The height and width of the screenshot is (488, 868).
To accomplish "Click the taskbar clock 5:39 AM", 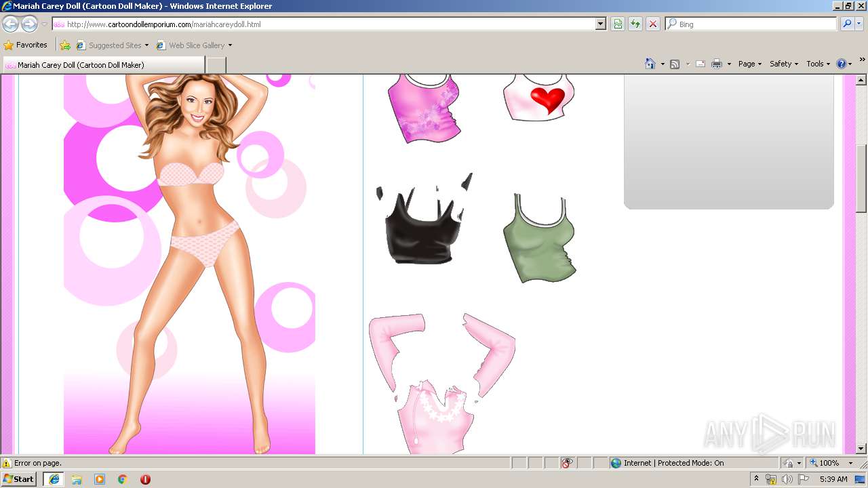I will tap(833, 479).
